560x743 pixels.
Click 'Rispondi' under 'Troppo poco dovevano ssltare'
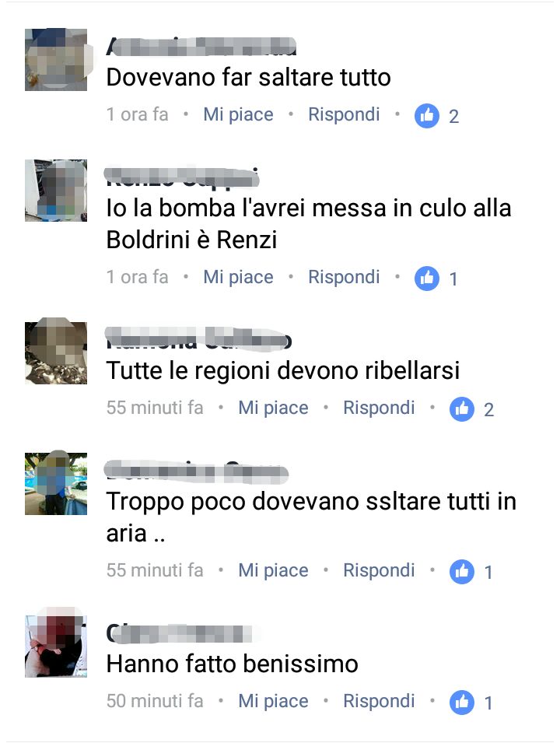click(379, 570)
